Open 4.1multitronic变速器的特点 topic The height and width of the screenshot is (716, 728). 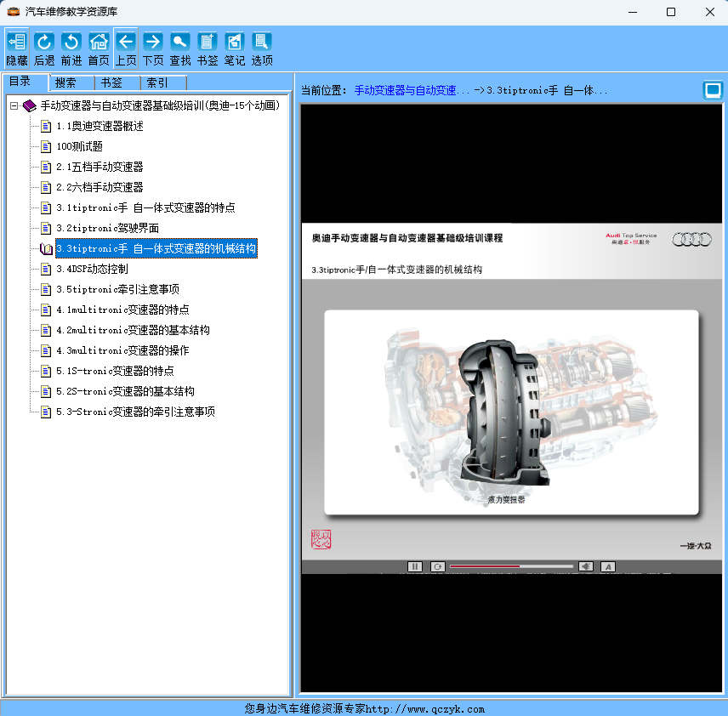(x=123, y=310)
